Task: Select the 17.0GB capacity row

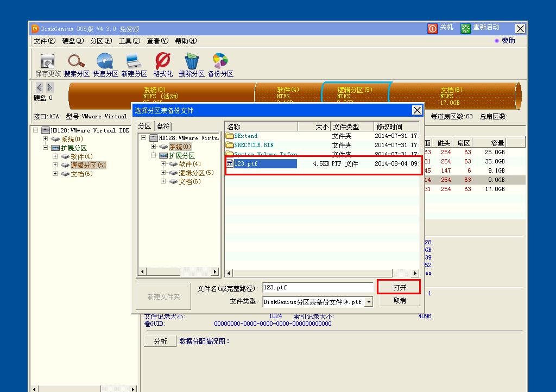Action: coord(475,189)
